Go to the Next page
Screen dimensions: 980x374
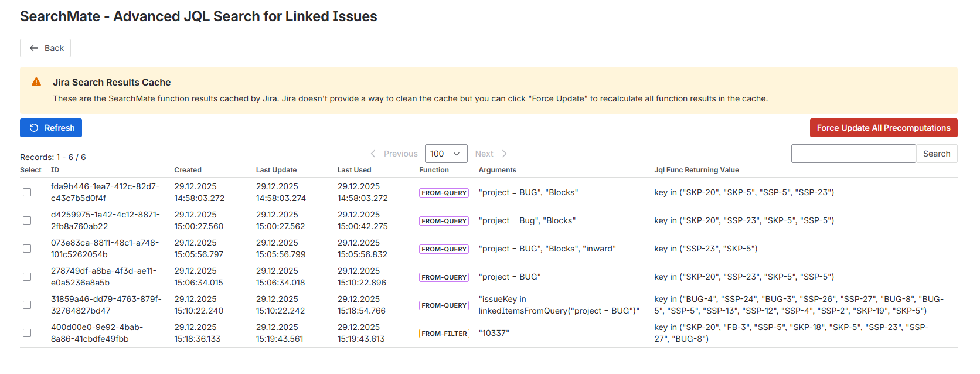click(x=491, y=154)
